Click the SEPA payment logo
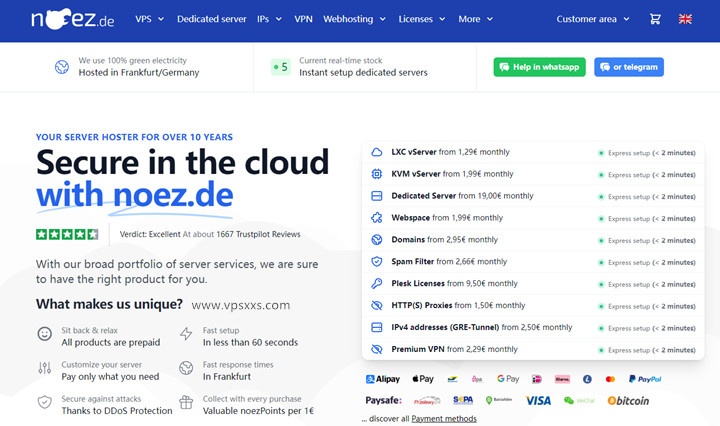720x426 pixels. 463,400
